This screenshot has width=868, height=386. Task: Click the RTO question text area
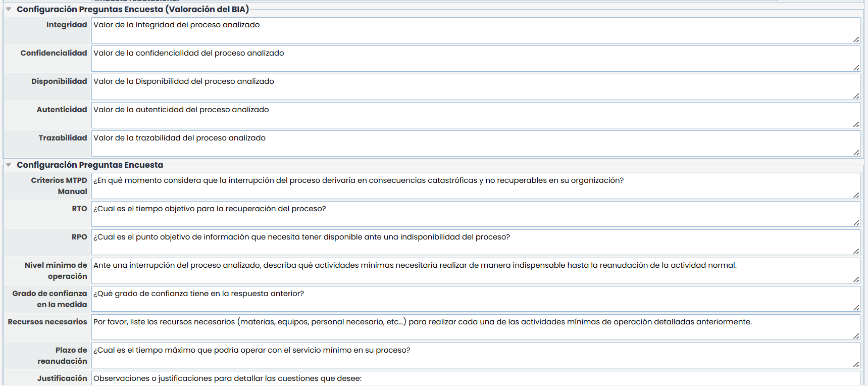[475, 214]
